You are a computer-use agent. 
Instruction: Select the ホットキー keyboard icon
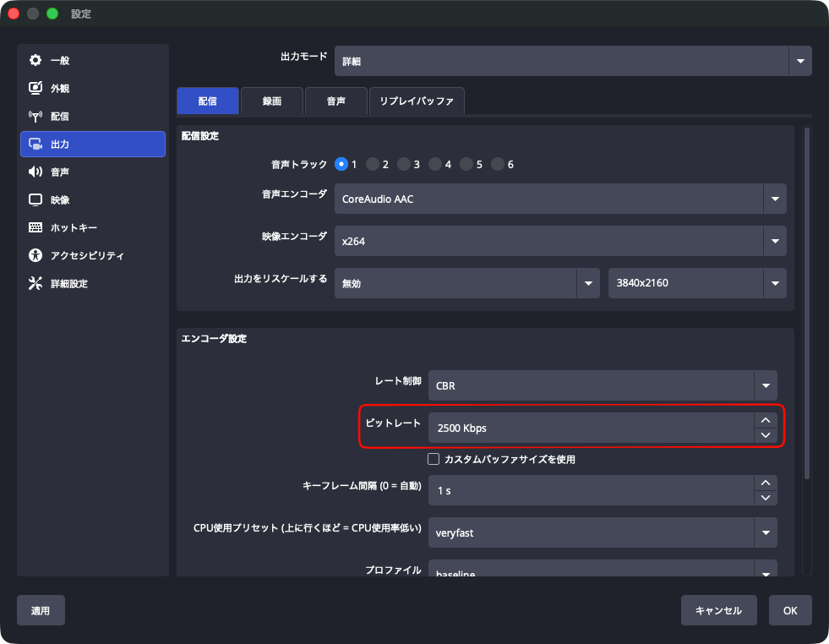pos(35,228)
